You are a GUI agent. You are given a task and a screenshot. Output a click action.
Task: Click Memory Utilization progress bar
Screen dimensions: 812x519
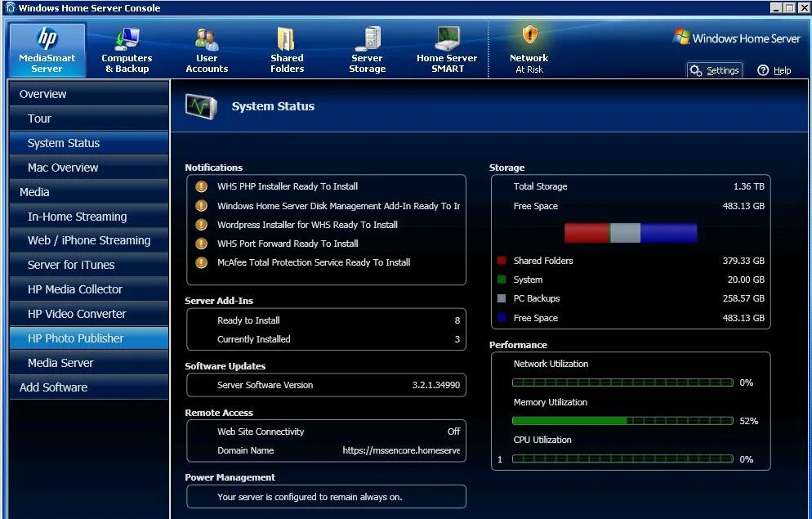tap(622, 421)
